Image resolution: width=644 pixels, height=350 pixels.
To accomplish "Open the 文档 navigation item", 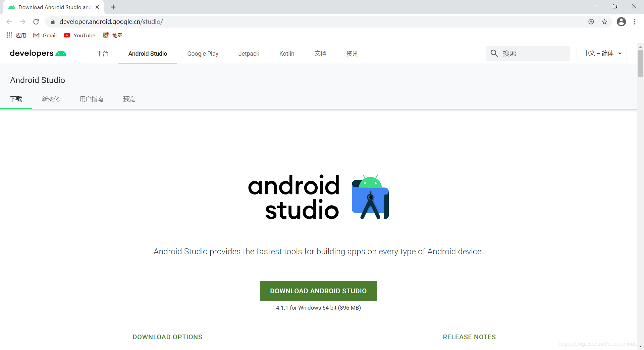I will coord(320,54).
